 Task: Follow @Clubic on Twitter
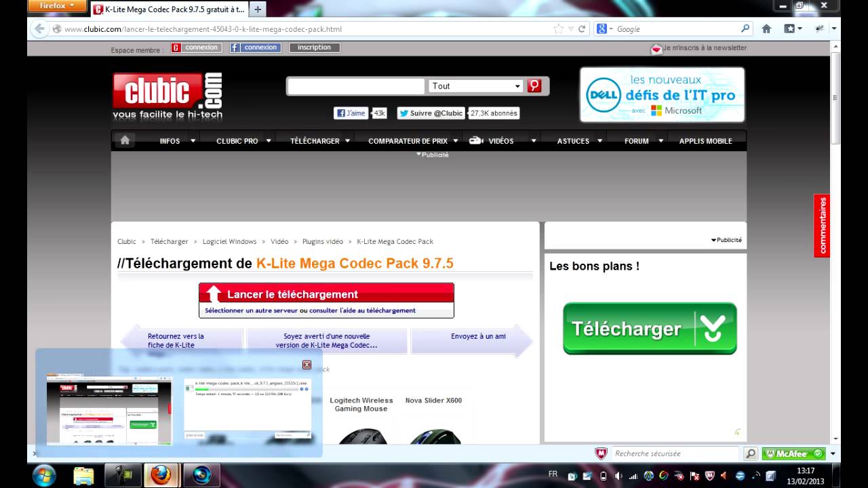pyautogui.click(x=431, y=113)
